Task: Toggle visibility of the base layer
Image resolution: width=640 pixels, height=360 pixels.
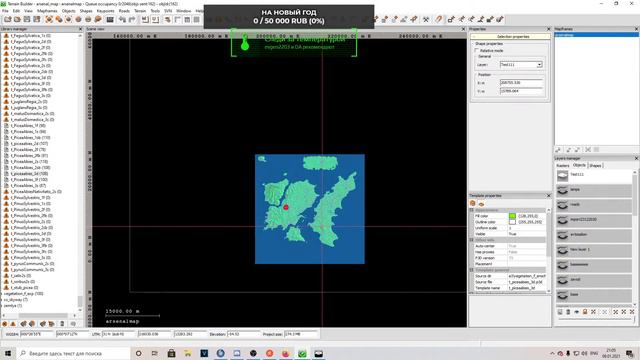Action: [x=562, y=296]
